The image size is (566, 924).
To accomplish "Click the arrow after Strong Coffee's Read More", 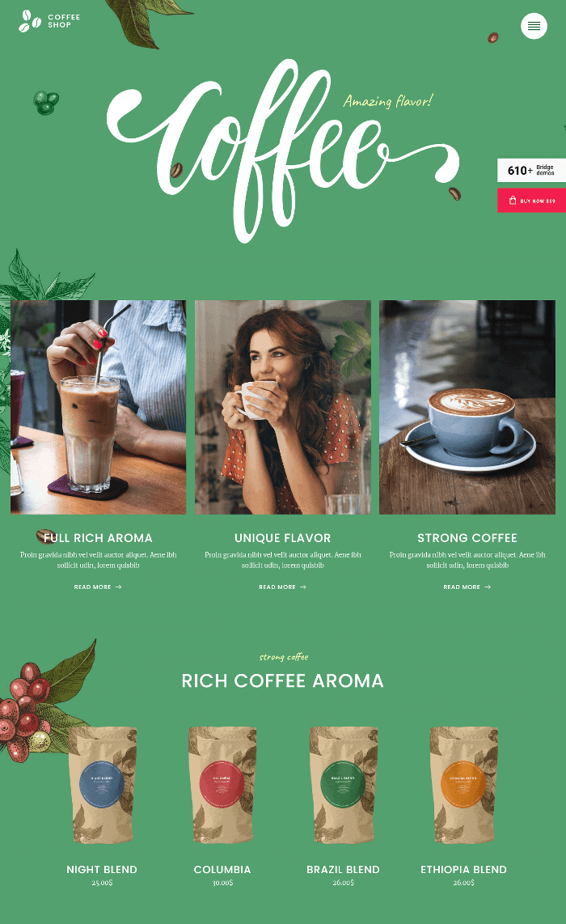I will coord(487,587).
